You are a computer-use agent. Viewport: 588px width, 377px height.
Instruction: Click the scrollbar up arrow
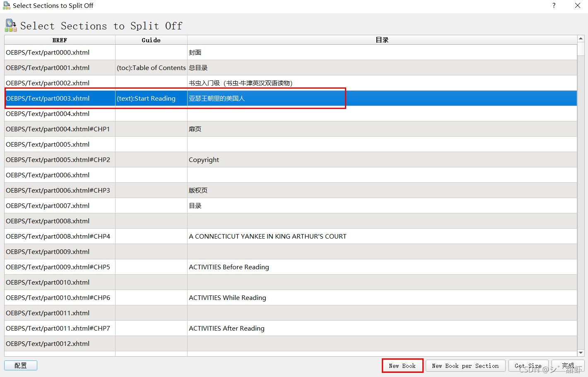pos(581,39)
